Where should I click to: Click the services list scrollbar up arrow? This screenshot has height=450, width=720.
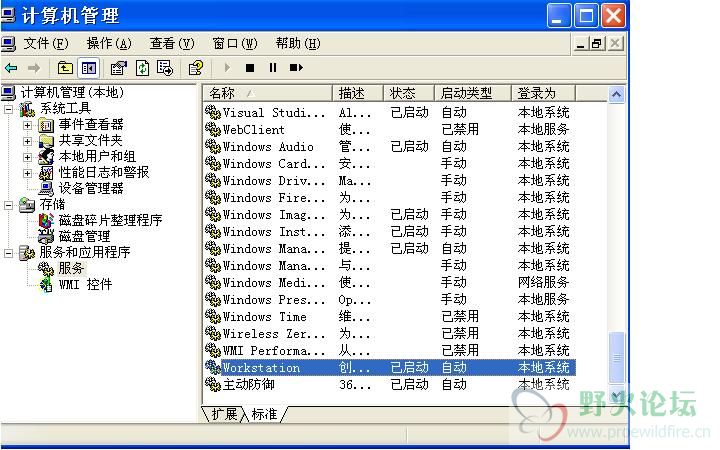tap(616, 95)
